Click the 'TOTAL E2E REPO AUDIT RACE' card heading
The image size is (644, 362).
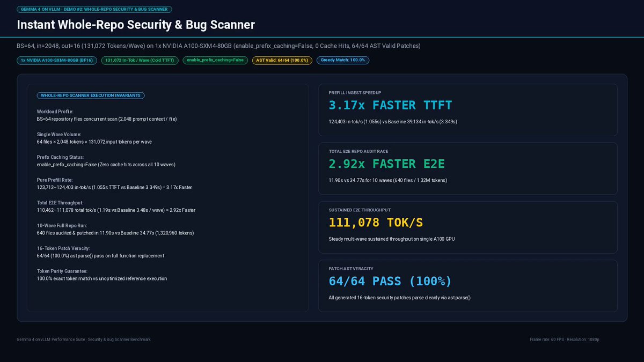[x=358, y=151]
